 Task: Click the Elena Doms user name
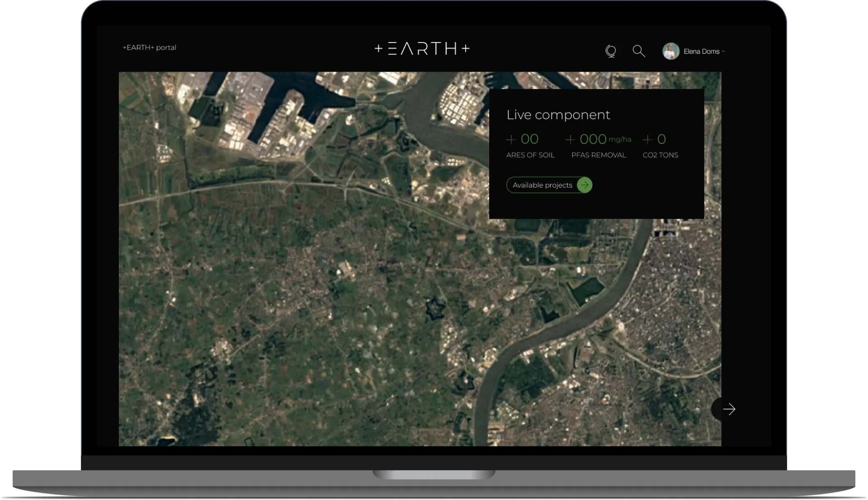click(701, 52)
